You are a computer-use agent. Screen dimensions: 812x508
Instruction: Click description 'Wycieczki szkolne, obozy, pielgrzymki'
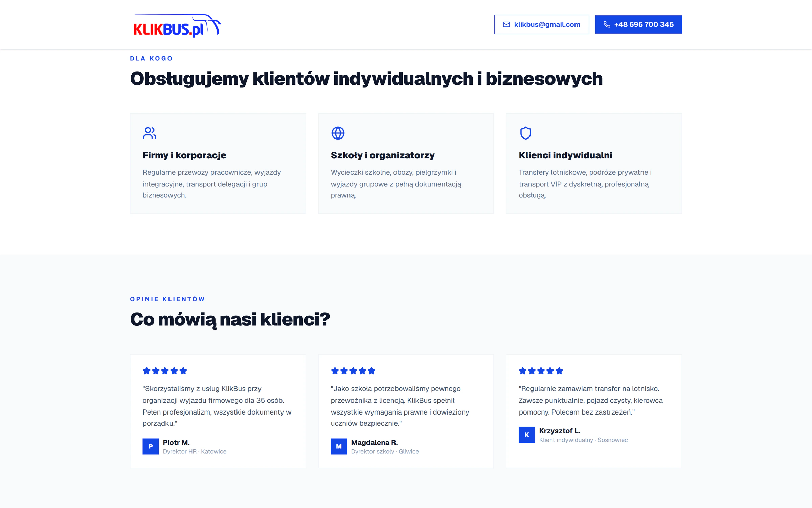coord(396,184)
